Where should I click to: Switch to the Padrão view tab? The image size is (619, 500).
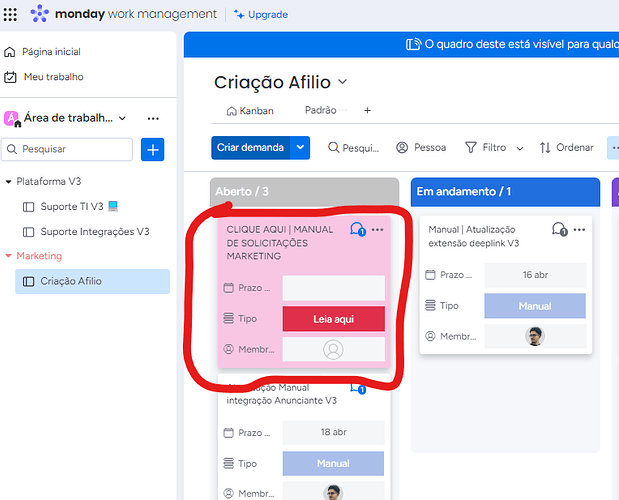pyautogui.click(x=321, y=110)
